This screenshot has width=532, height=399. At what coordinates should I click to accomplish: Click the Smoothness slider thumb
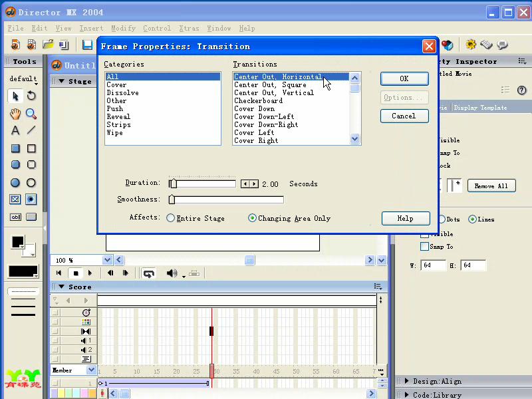[x=172, y=199]
